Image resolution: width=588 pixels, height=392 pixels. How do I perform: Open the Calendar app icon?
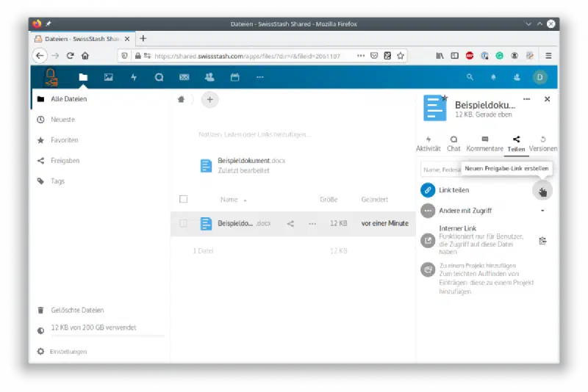(x=234, y=77)
